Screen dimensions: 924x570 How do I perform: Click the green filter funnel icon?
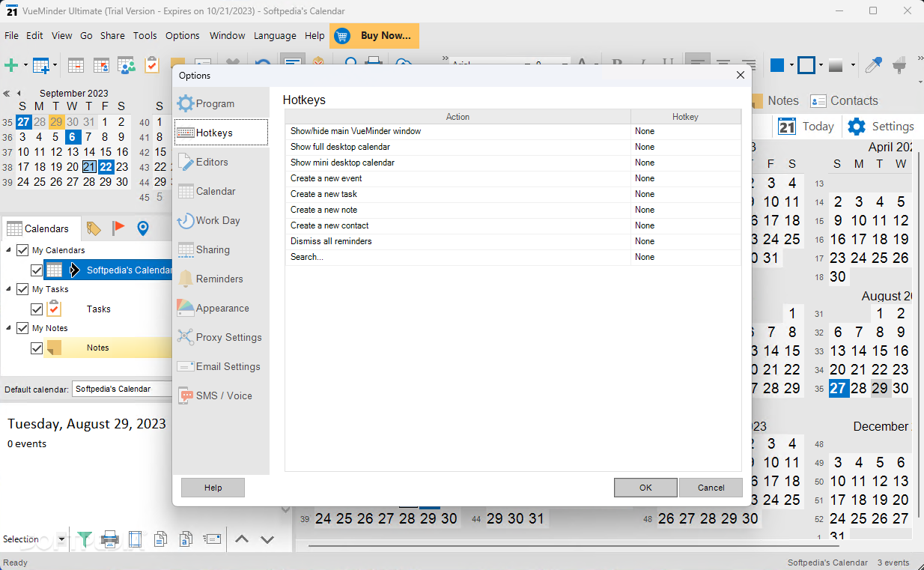coord(85,539)
